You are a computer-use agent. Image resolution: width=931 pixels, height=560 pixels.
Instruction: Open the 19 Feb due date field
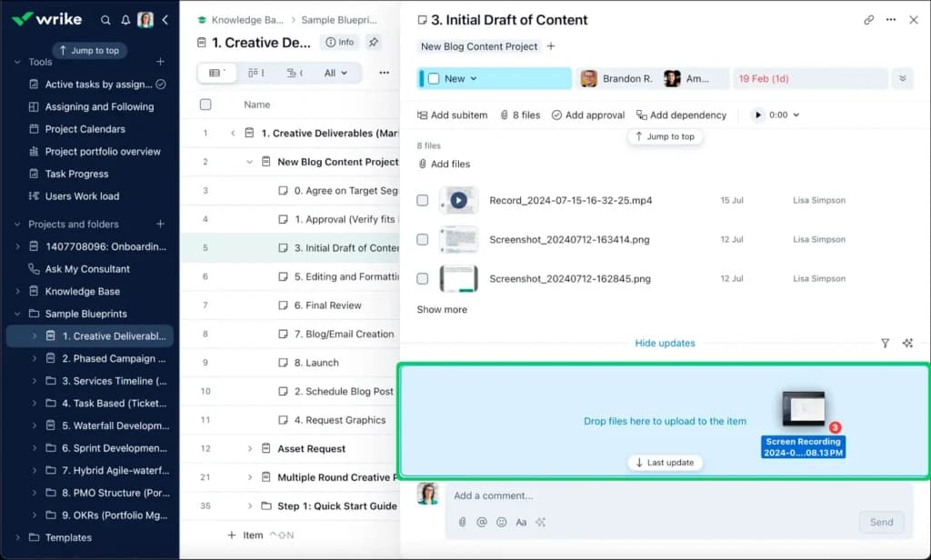click(810, 78)
